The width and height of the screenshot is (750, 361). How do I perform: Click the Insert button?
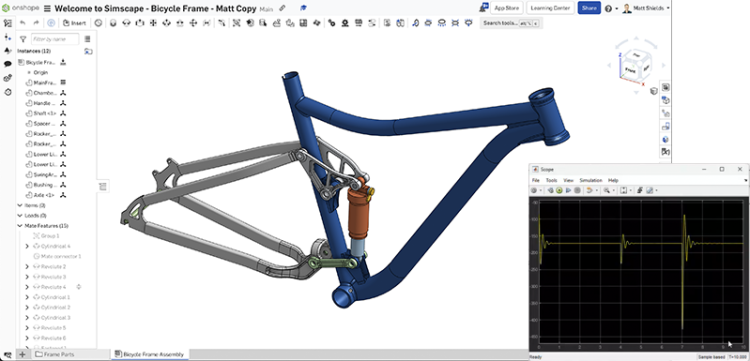click(75, 23)
